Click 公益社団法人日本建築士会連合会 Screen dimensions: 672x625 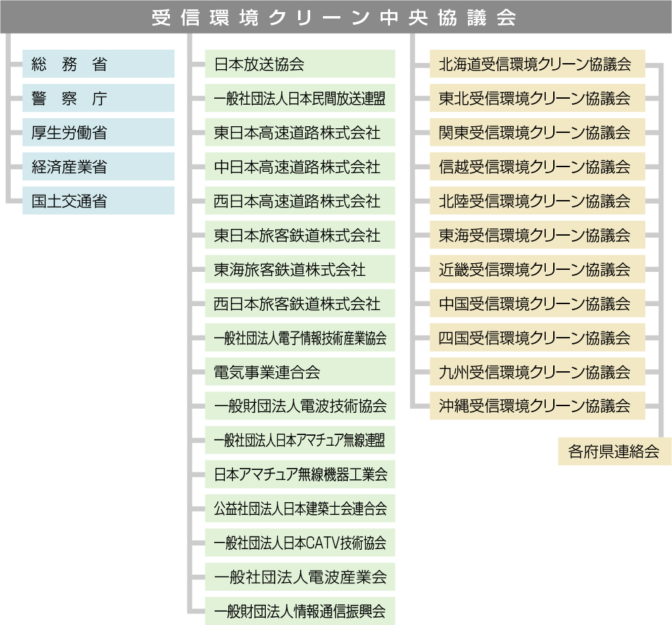(x=300, y=509)
